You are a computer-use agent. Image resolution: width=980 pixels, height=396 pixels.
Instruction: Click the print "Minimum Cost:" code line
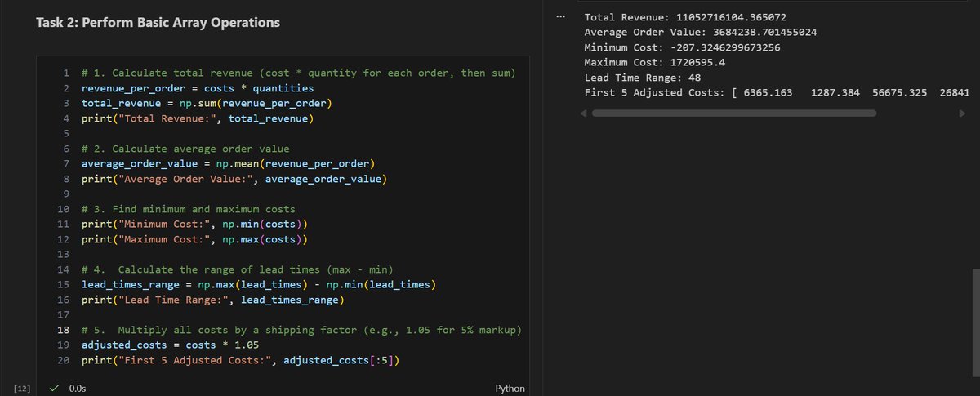194,225
